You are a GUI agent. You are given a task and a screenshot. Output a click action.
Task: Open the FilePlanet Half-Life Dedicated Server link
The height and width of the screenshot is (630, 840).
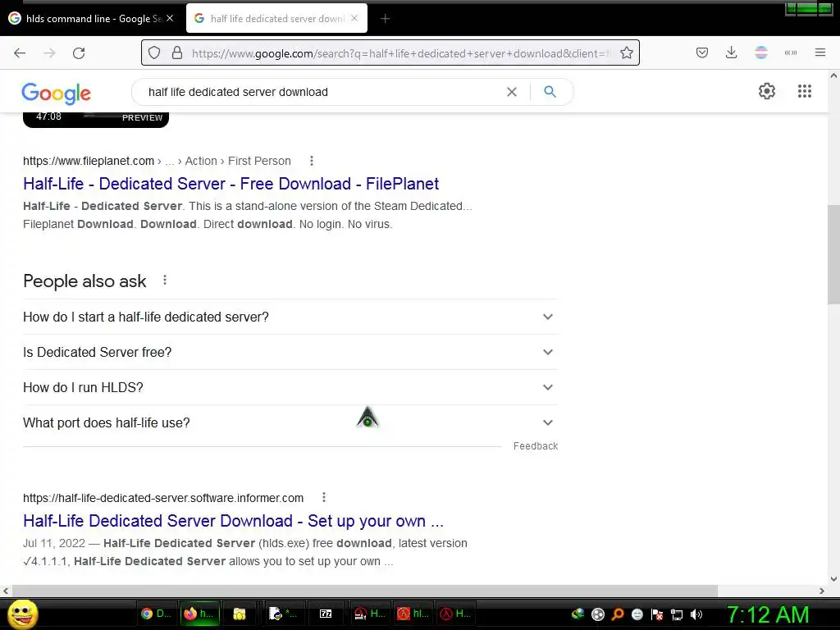(x=231, y=184)
